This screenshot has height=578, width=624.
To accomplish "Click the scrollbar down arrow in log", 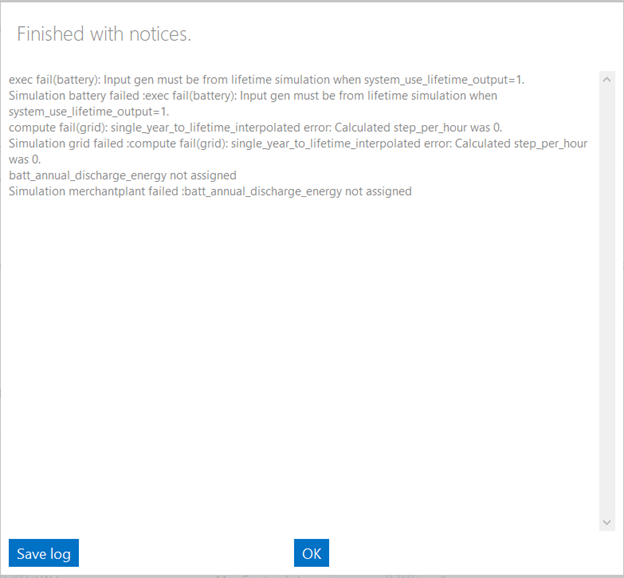I will (606, 523).
